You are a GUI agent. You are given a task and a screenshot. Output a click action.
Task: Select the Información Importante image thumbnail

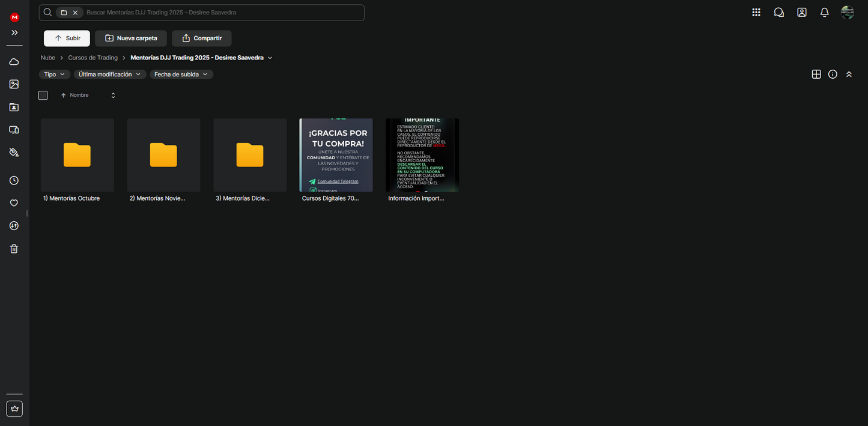click(422, 155)
